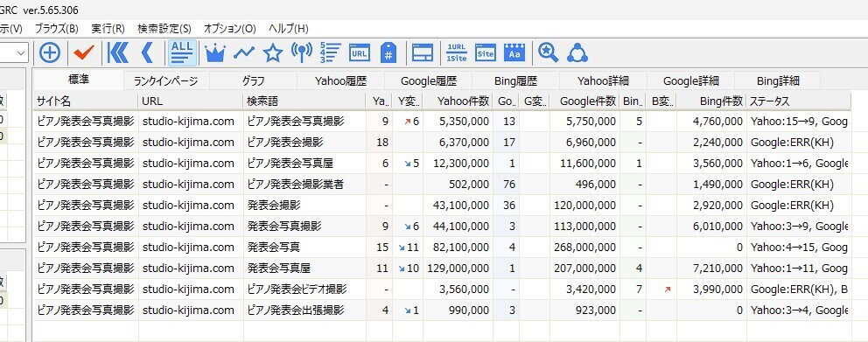Image resolution: width=868 pixels, height=342 pixels.
Task: Open the line chart graph icon
Action: click(244, 53)
